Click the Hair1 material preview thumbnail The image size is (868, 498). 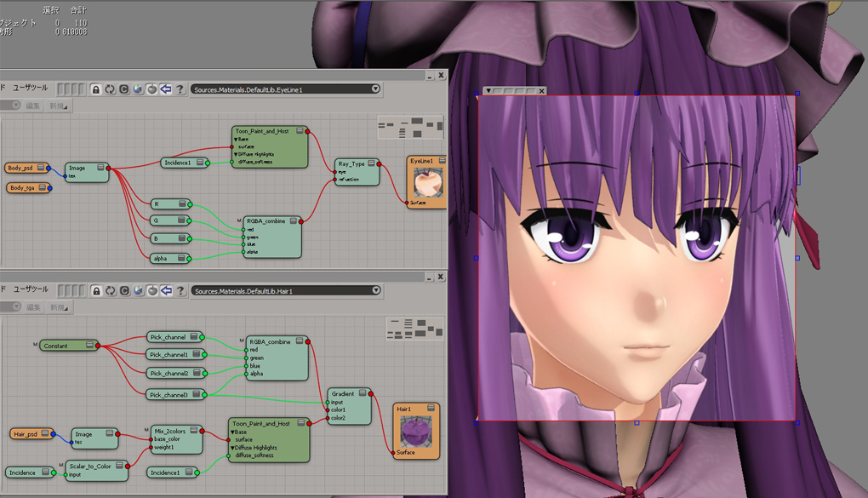pyautogui.click(x=416, y=432)
